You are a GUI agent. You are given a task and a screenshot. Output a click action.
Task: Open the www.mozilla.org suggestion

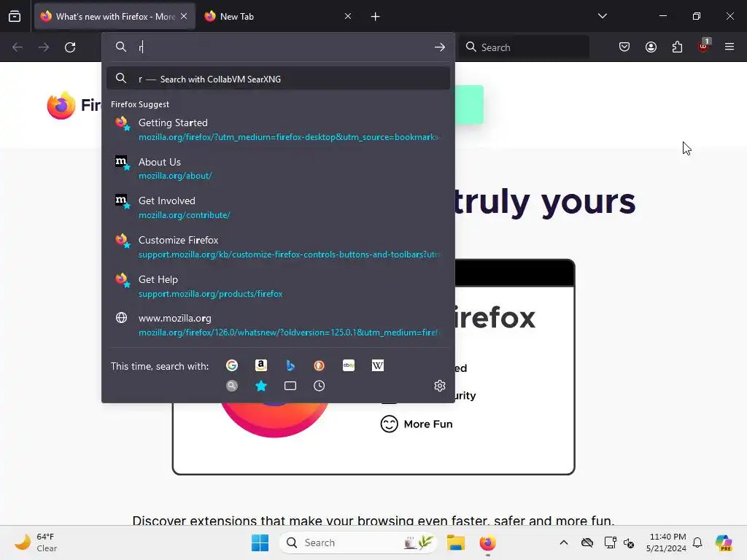coord(278,324)
